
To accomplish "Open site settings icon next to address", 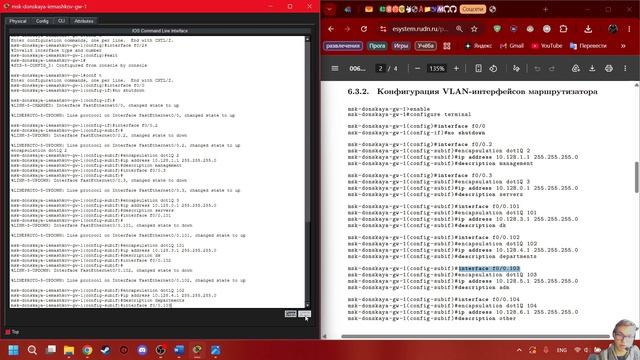I will pyautogui.click(x=383, y=29).
